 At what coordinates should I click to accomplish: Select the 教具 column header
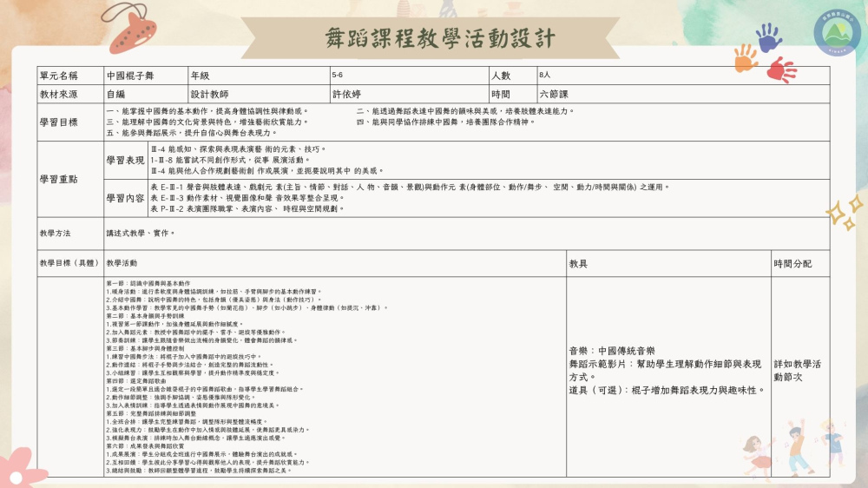[668, 263]
